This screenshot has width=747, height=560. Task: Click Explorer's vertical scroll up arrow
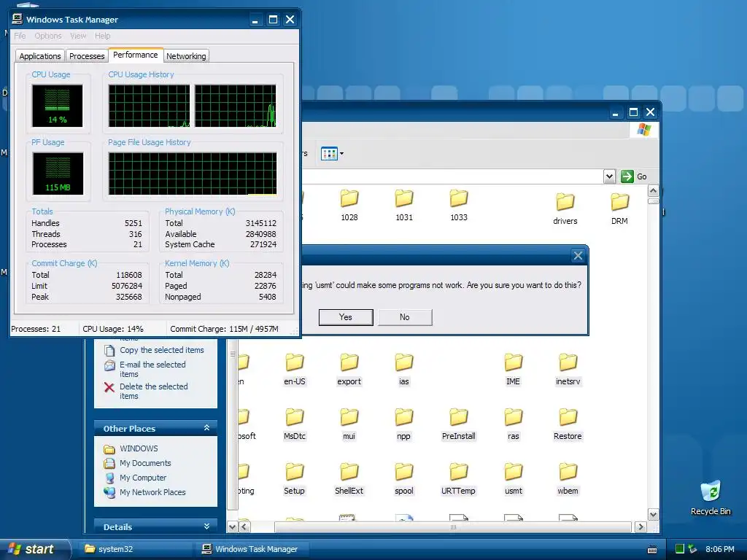click(653, 191)
